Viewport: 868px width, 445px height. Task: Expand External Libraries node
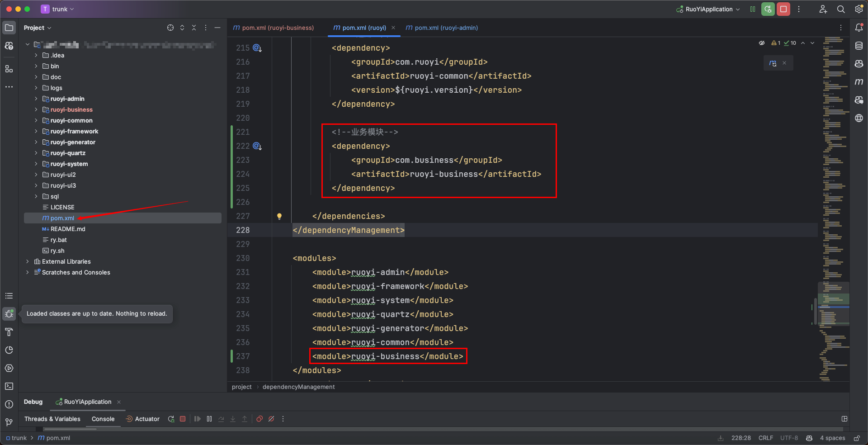[x=28, y=261]
